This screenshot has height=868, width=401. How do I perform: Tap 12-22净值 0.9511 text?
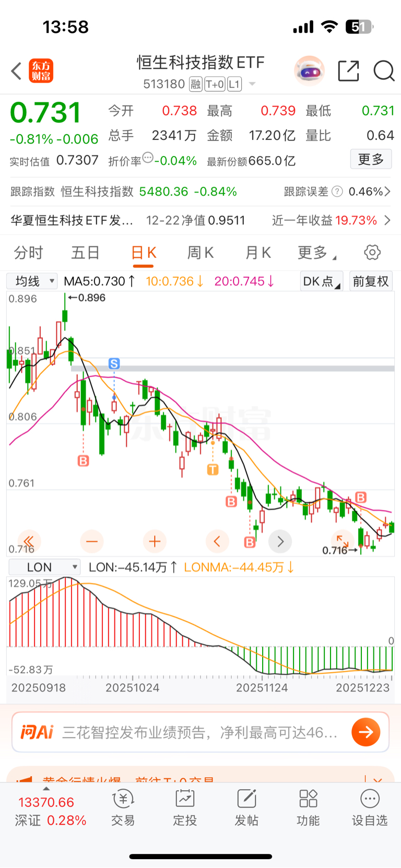coord(195,220)
